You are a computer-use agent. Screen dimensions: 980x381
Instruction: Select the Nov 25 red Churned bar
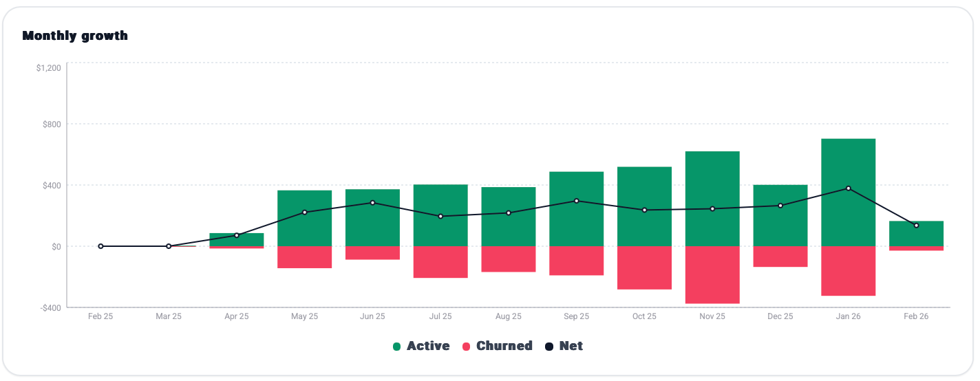click(712, 274)
